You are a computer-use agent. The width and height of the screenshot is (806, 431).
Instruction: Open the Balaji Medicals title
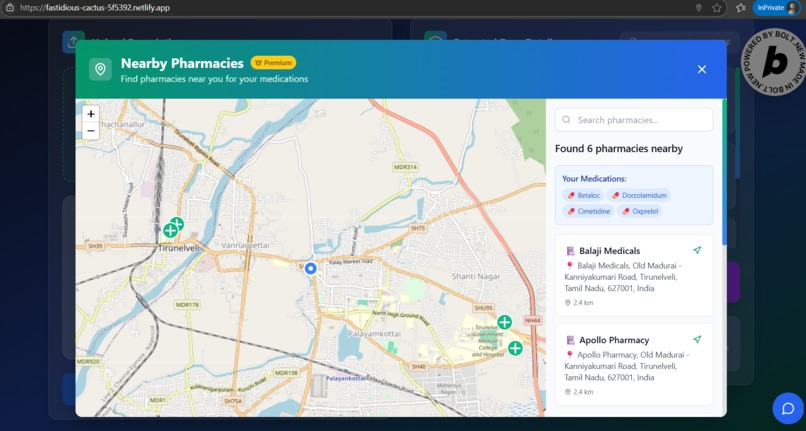[x=610, y=251]
